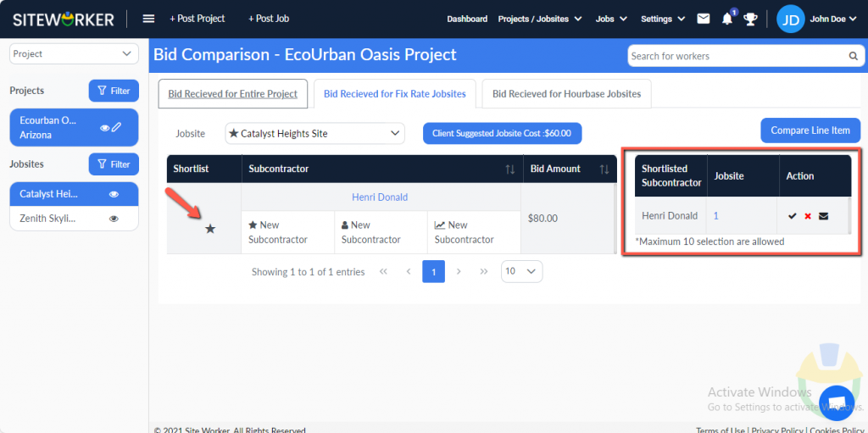Toggle visibility eye for Catalyst Heights jobsite

coord(114,194)
